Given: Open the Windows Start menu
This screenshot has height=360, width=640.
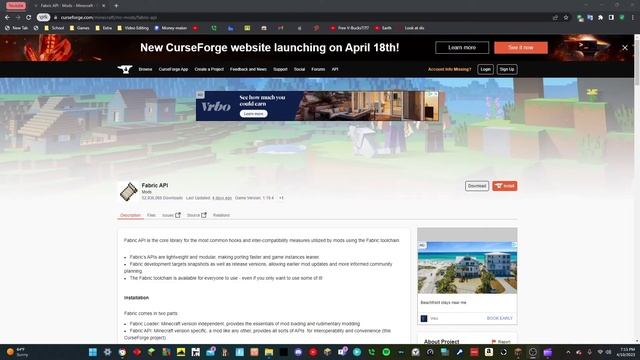Looking at the screenshot, I should (93, 352).
